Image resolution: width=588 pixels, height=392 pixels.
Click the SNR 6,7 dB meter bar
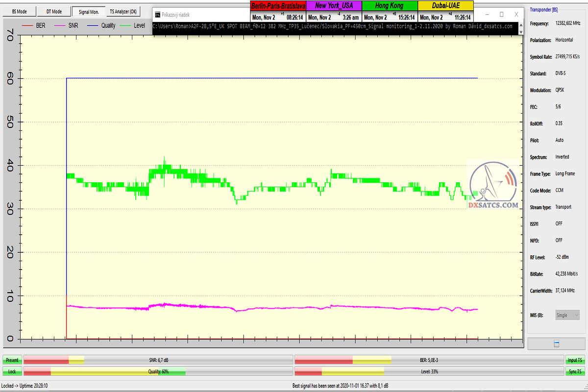coord(158,360)
